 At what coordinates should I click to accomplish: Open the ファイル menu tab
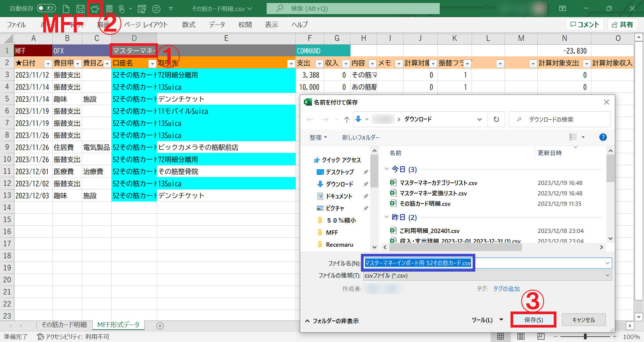(x=16, y=25)
